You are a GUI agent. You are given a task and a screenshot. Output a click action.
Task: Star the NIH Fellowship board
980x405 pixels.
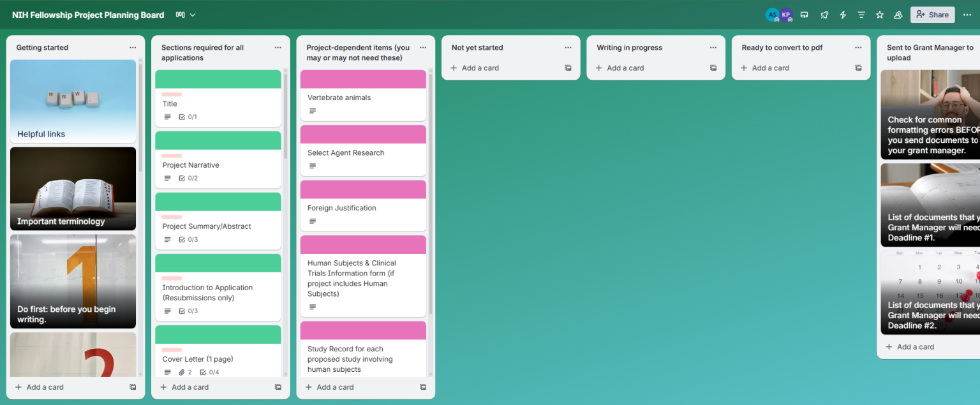pyautogui.click(x=879, y=15)
